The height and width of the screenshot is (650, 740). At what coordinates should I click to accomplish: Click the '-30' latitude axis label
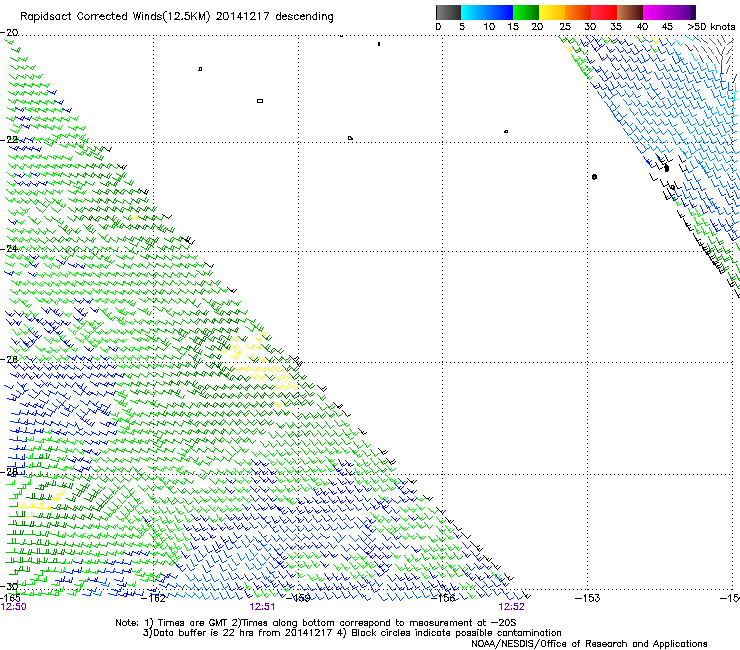(9, 586)
